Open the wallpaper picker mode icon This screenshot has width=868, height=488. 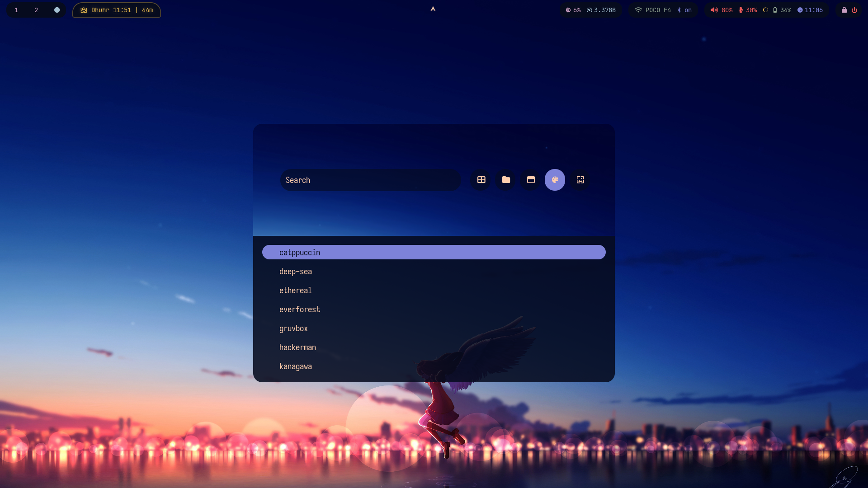(580, 180)
